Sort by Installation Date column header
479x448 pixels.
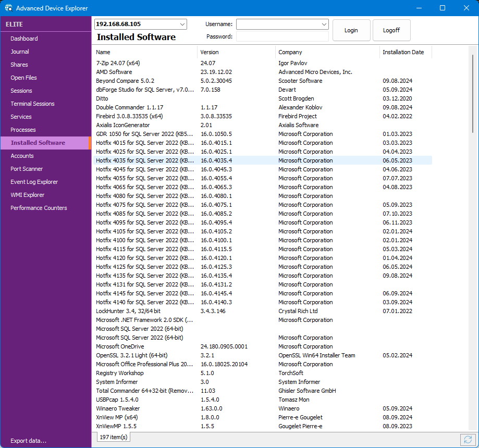(406, 52)
